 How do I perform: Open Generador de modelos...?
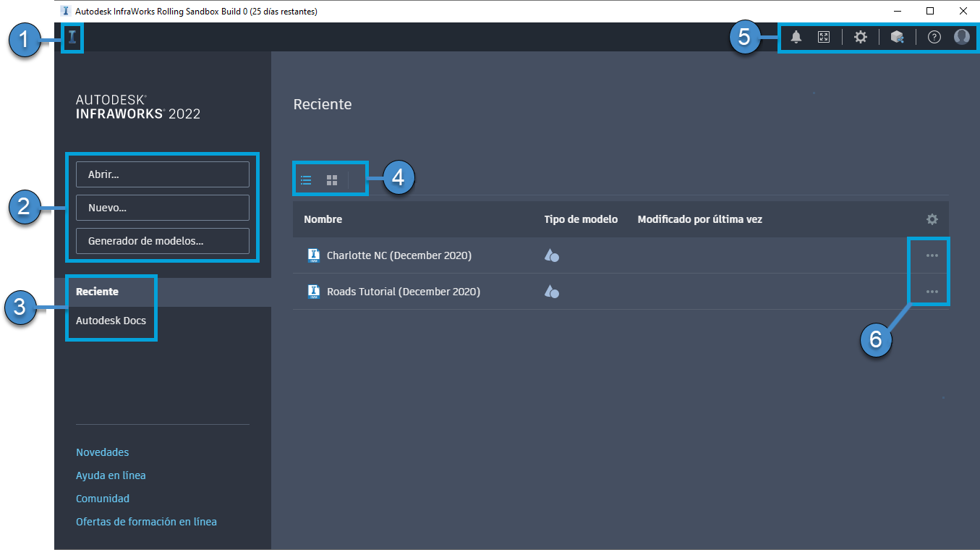coord(163,241)
